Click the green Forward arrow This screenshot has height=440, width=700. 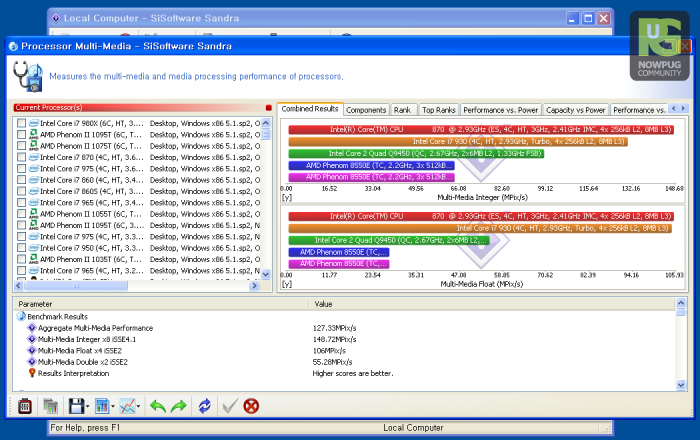pyautogui.click(x=179, y=406)
